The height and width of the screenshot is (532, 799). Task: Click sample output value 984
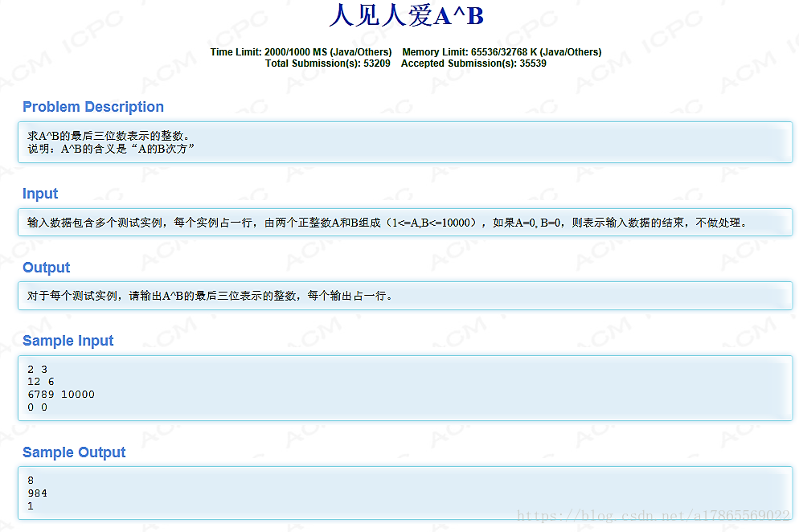click(37, 493)
